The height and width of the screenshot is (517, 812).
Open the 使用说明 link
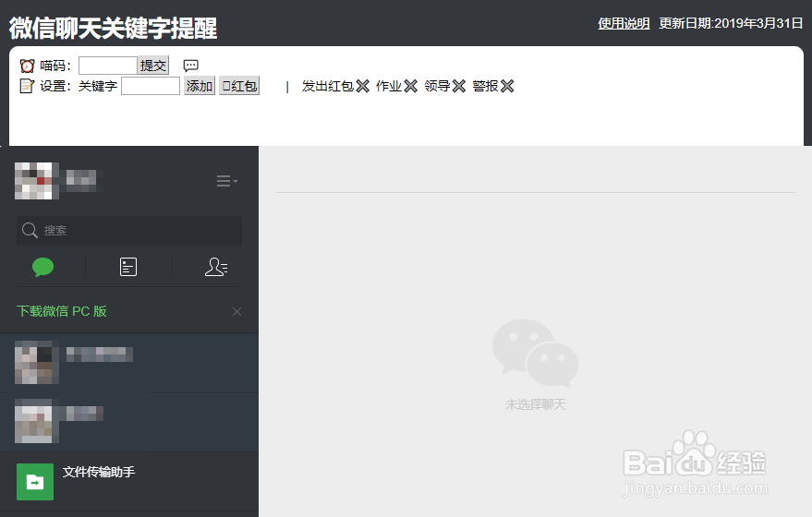pos(624,23)
